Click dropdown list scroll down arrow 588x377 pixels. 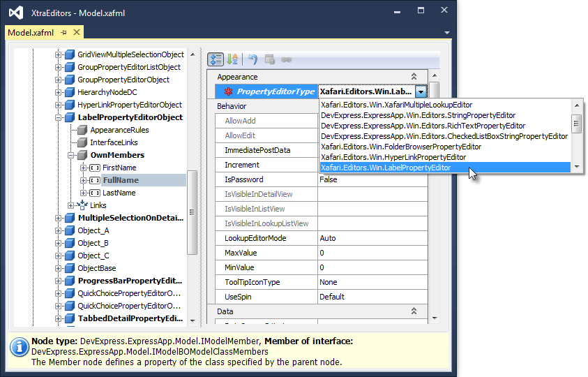pyautogui.click(x=577, y=167)
